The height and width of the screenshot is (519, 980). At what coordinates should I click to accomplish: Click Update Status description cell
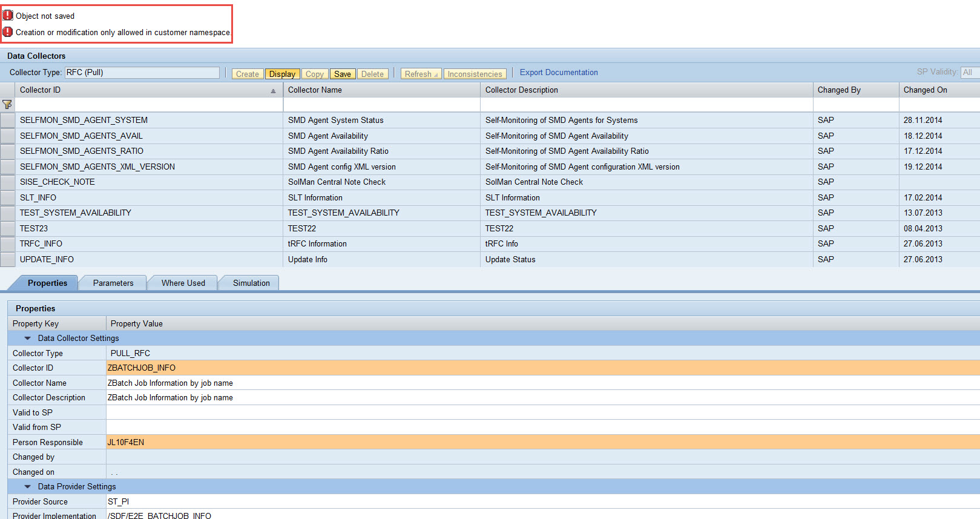[646, 259]
